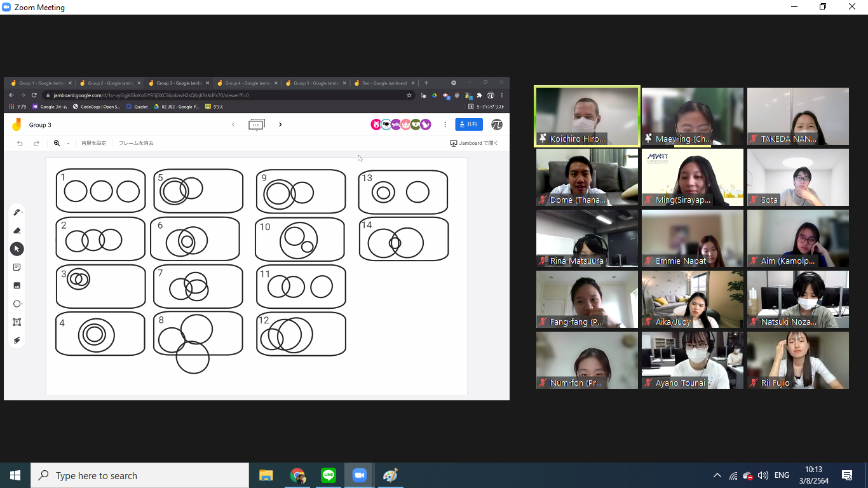Choose the Select arrow tool
The image size is (868, 488).
pos(17,249)
